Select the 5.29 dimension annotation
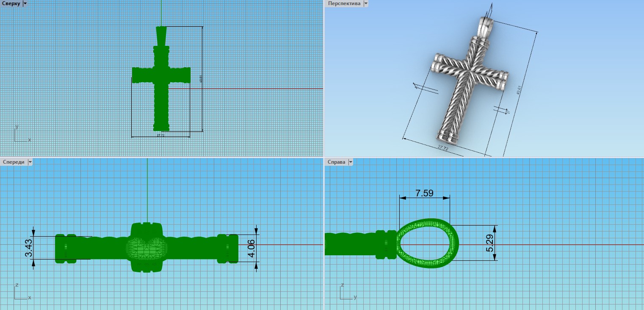Screen dimensions: 644x310 [x=490, y=243]
